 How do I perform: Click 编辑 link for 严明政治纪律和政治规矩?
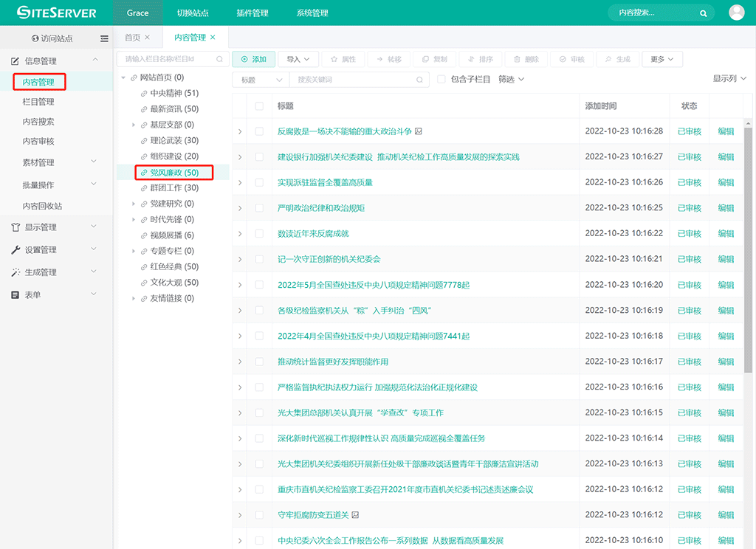pyautogui.click(x=726, y=208)
